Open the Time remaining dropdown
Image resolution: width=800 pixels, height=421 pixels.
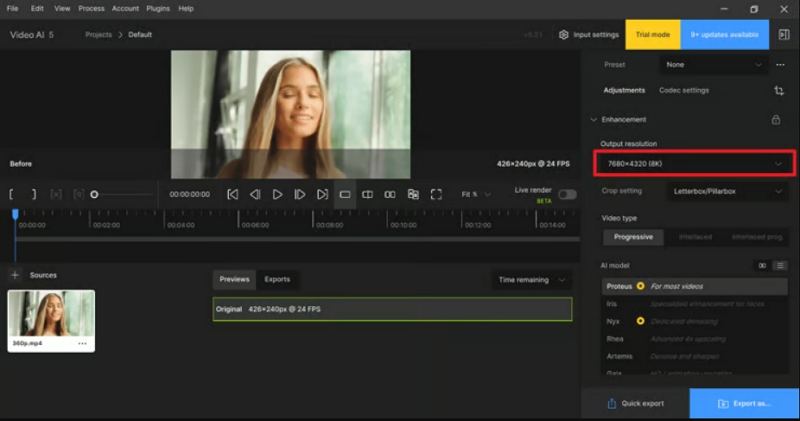point(532,280)
